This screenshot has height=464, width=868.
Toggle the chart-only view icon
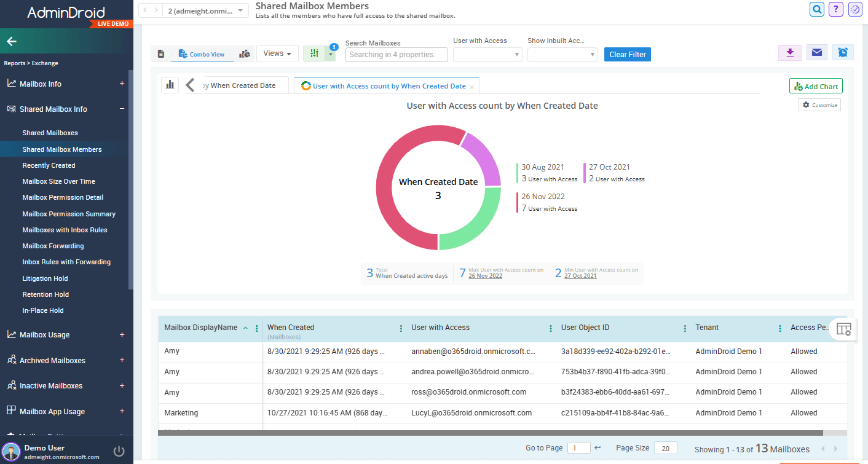[x=245, y=54]
